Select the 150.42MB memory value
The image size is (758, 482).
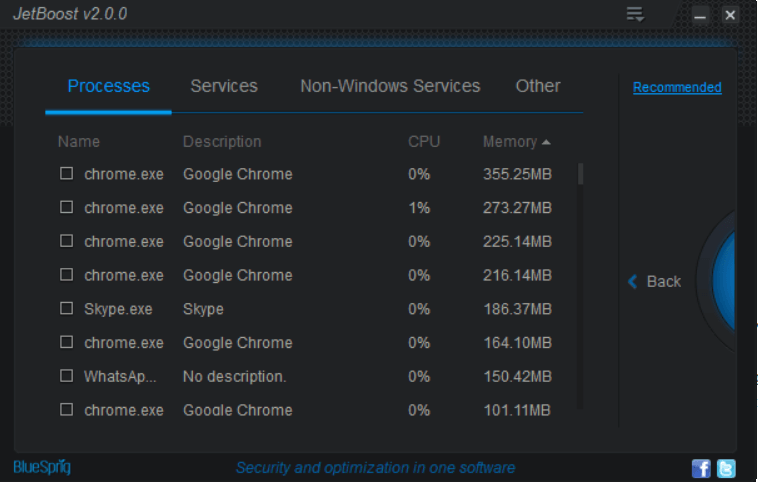coord(517,377)
